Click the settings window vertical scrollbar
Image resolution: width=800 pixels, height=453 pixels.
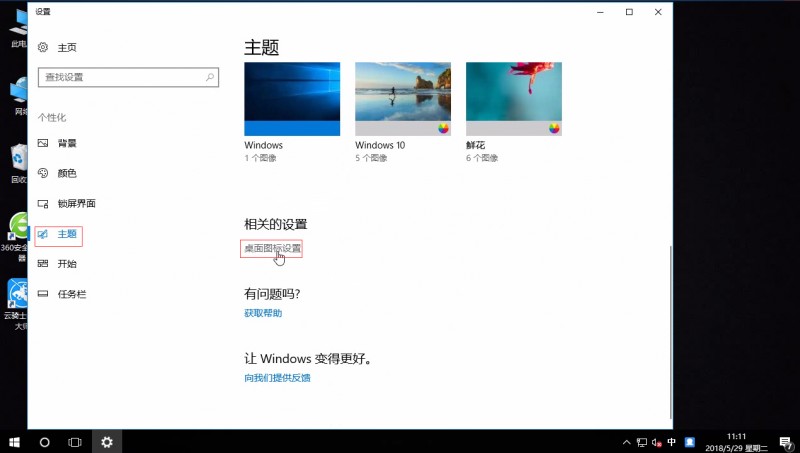(x=670, y=332)
